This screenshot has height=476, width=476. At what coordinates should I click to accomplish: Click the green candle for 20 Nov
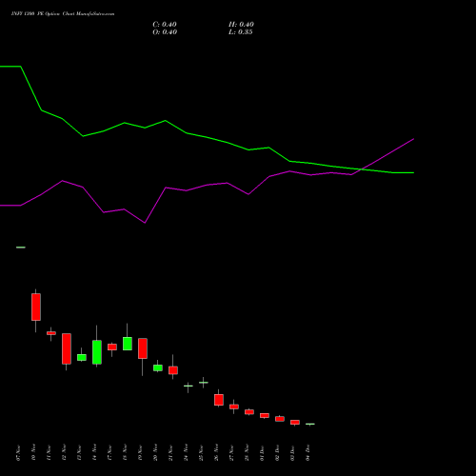coord(158,367)
